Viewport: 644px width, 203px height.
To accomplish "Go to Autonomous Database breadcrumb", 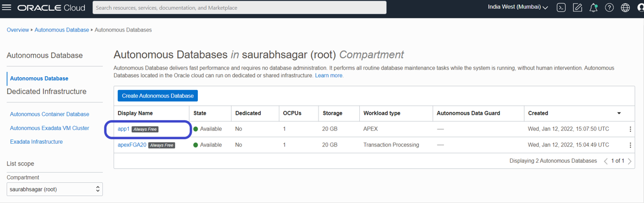I will [x=61, y=30].
